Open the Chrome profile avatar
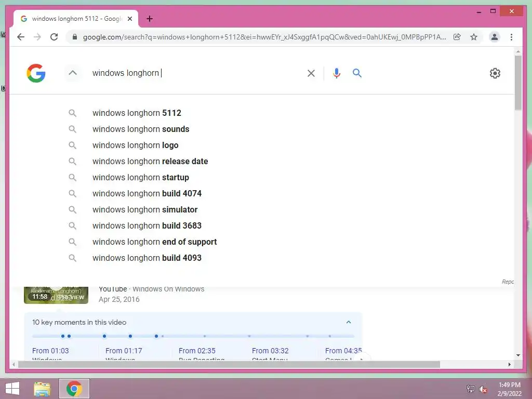The image size is (532, 399). tap(495, 37)
